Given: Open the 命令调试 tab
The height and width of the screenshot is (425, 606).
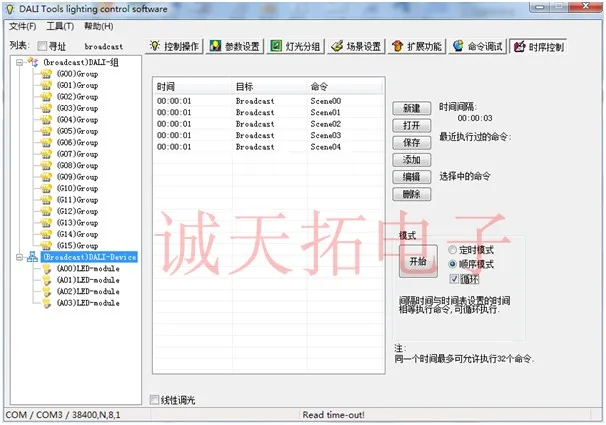Looking at the screenshot, I should 478,46.
